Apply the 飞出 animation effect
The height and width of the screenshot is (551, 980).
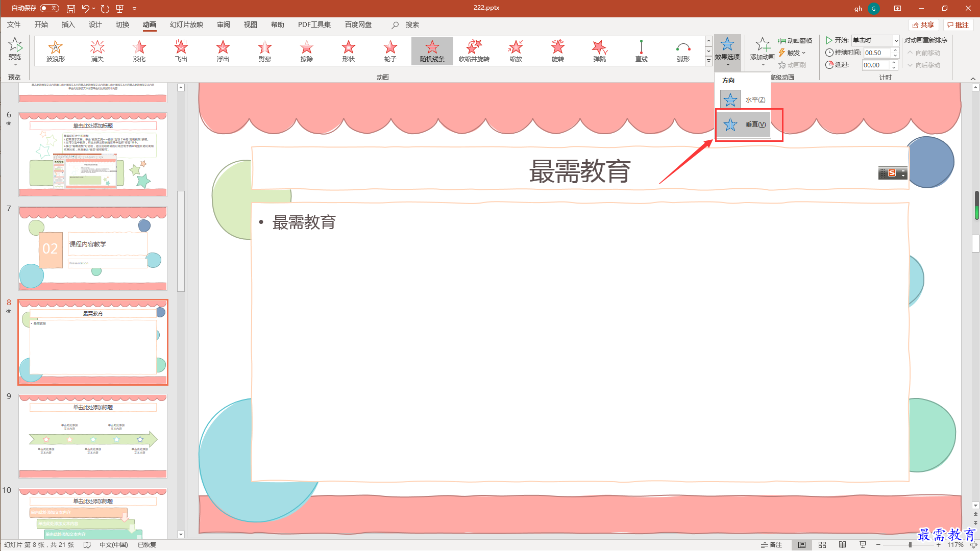pyautogui.click(x=181, y=51)
